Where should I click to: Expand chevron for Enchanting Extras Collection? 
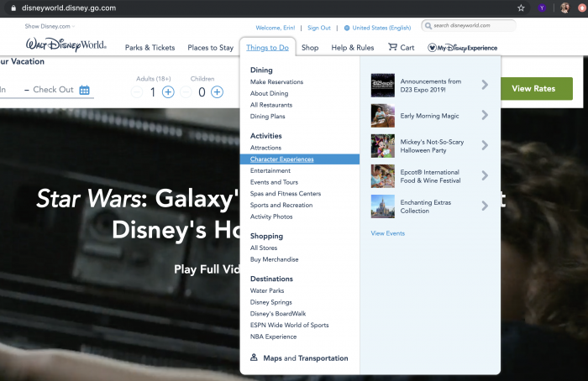(x=485, y=206)
